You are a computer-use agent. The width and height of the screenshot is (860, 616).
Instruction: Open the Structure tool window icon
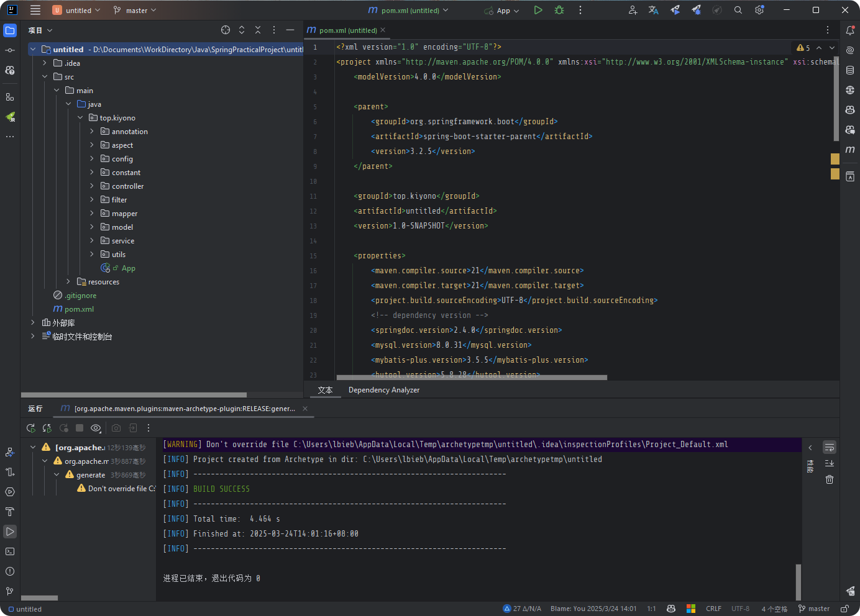pyautogui.click(x=10, y=97)
